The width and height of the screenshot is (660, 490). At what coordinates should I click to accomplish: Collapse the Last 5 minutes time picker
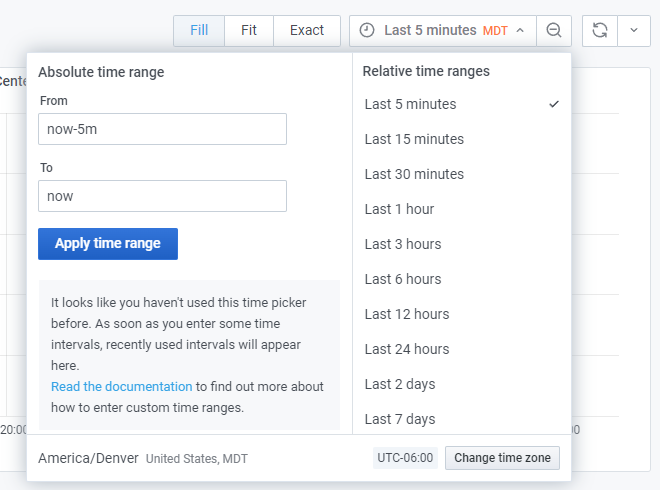click(x=443, y=31)
